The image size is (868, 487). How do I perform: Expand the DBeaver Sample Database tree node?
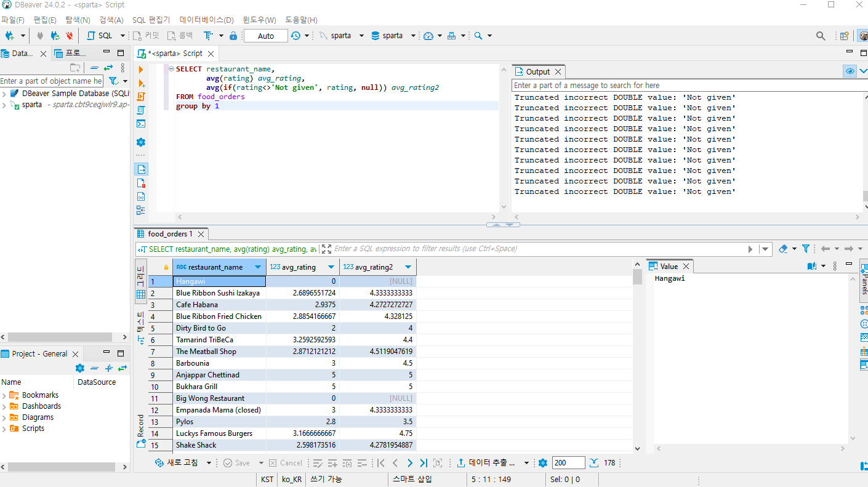click(4, 94)
